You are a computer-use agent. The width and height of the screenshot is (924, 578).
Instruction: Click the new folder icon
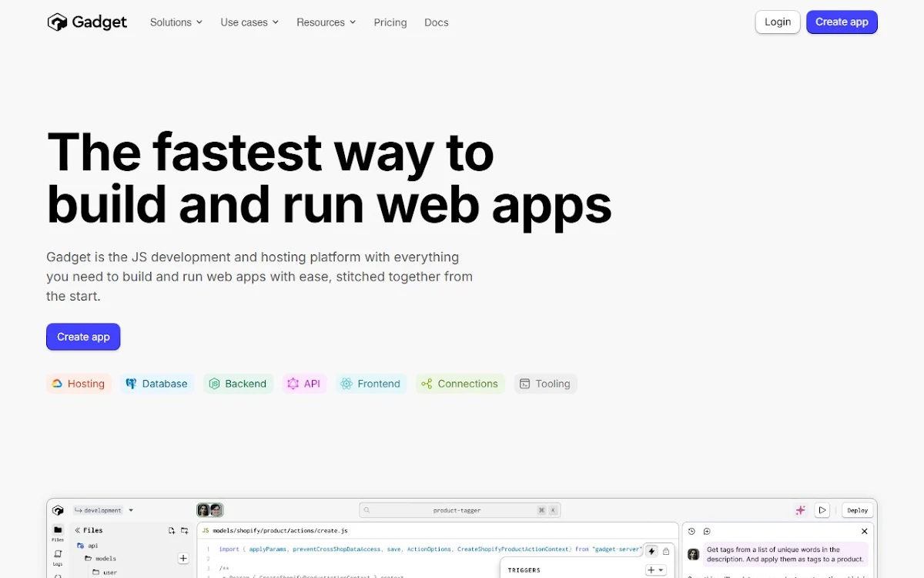[x=184, y=530]
